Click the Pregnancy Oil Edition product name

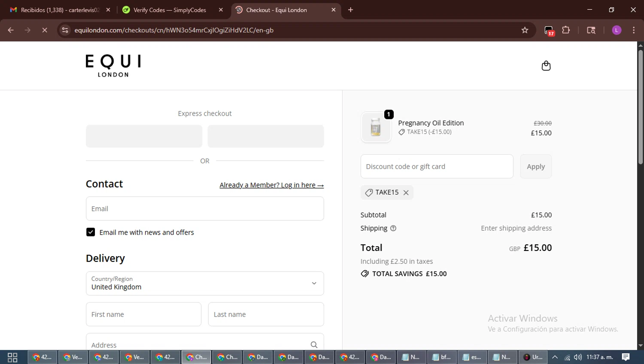pyautogui.click(x=431, y=123)
